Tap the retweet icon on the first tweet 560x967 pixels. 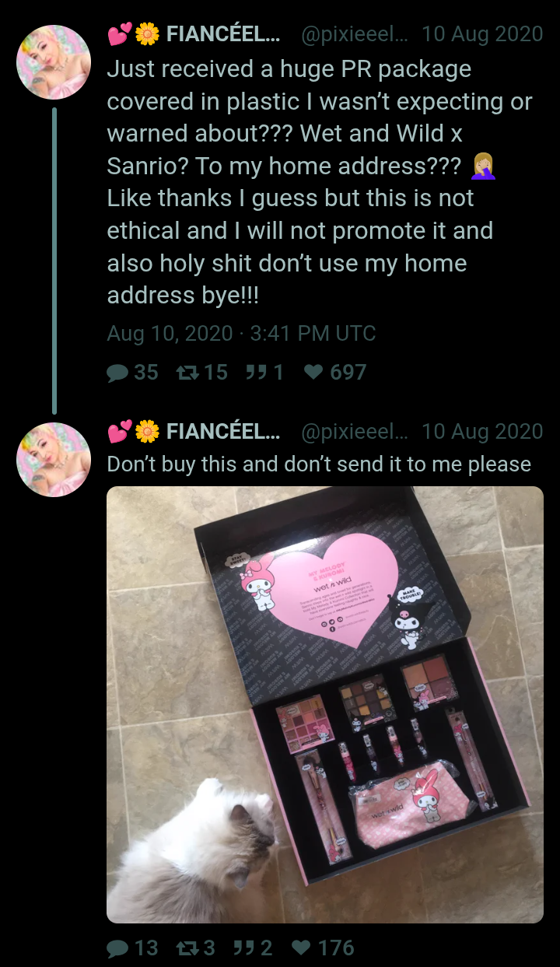(187, 373)
